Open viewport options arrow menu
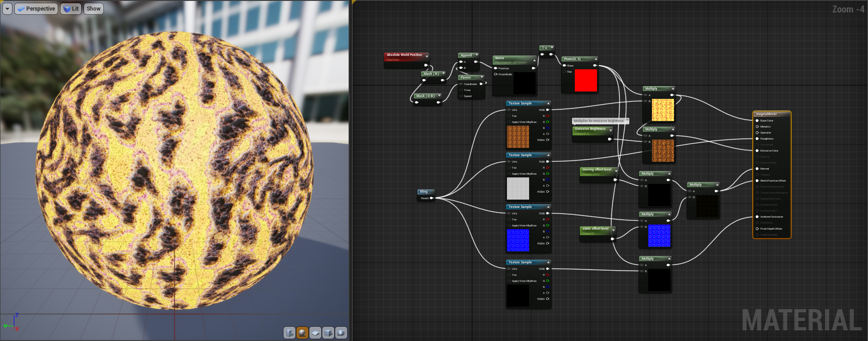 pos(7,9)
